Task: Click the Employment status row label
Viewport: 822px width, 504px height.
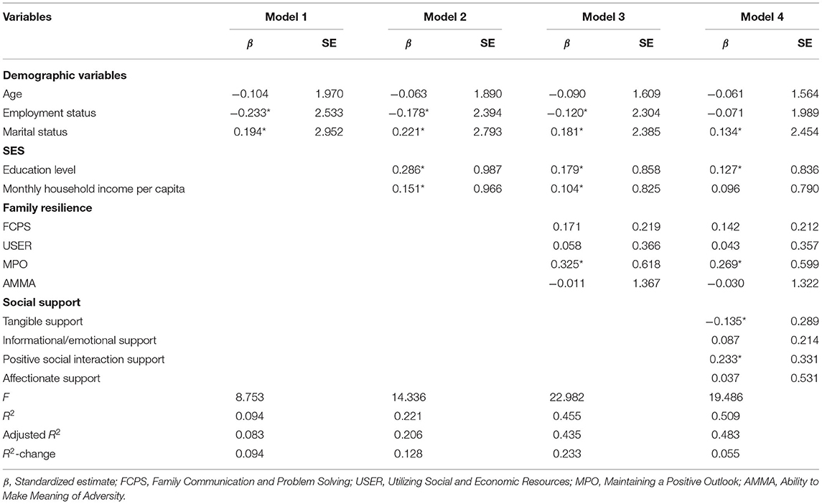Action: coord(50,113)
